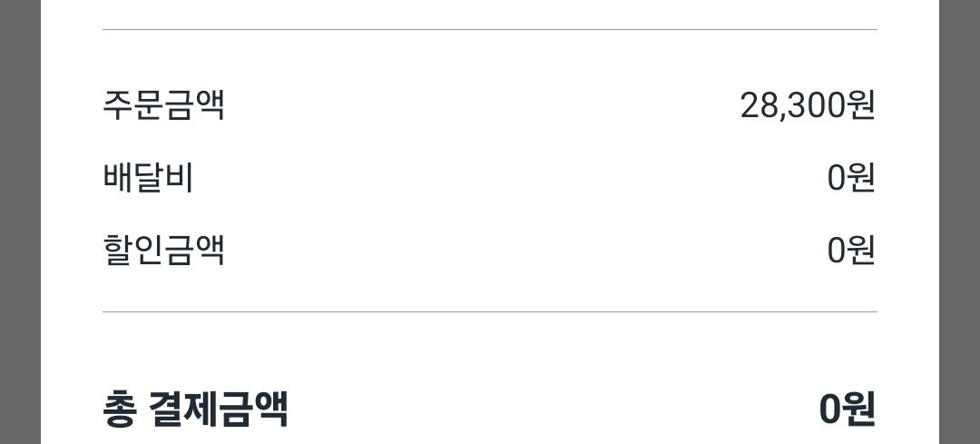Screen dimensions: 980x444
Task: Click empty space in the 총 결제금액 row
Action: 544,409
